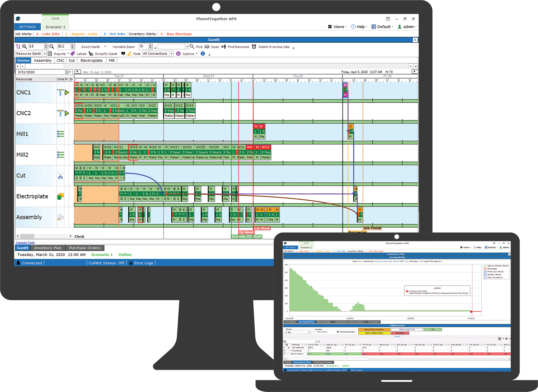Click the SETTINGS button in main window
Screen dimensions: 538x392
(27, 27)
